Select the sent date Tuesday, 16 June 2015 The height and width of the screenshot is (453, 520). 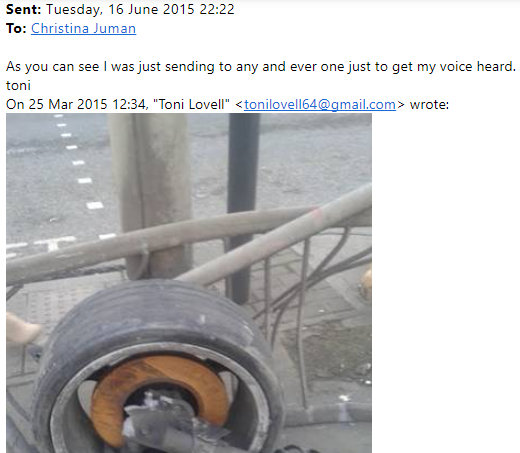point(120,9)
